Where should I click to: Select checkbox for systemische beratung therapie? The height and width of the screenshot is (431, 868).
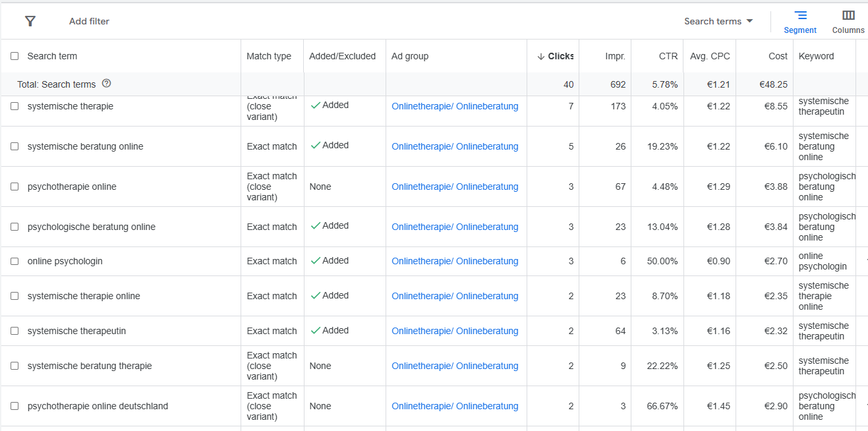14,366
